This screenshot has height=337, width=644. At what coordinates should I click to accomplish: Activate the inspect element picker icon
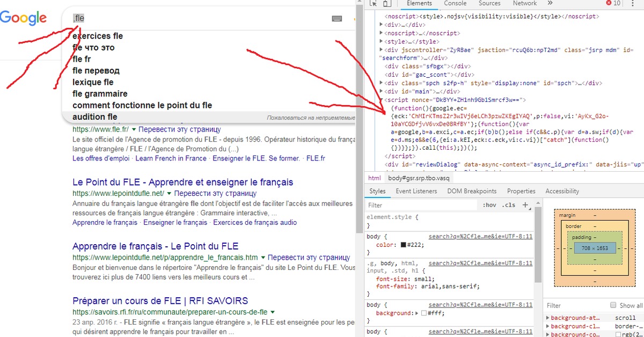coord(374,3)
